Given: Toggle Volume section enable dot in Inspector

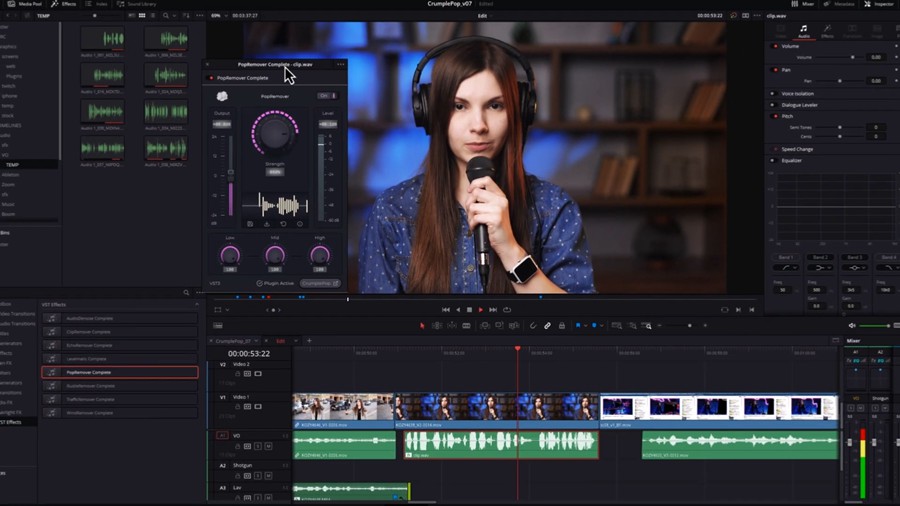Looking at the screenshot, I should click(x=775, y=46).
